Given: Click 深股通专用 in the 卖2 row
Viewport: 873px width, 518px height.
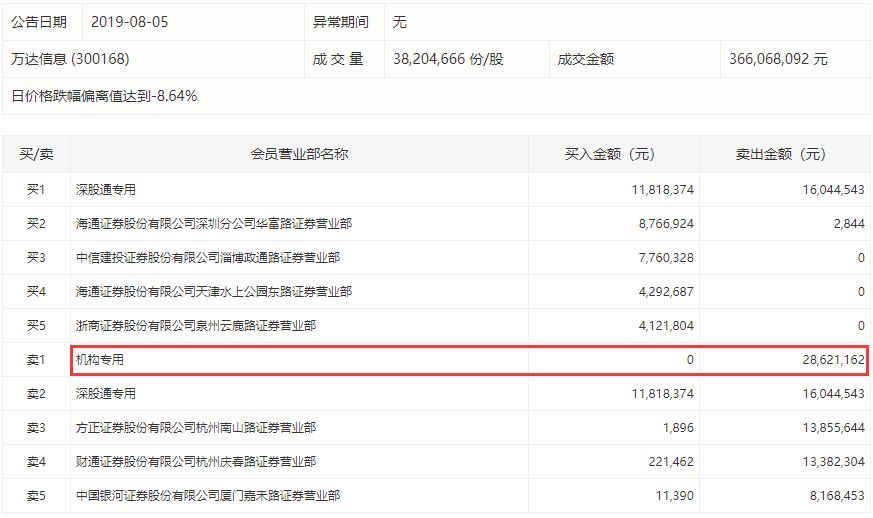Looking at the screenshot, I should pos(106,394).
